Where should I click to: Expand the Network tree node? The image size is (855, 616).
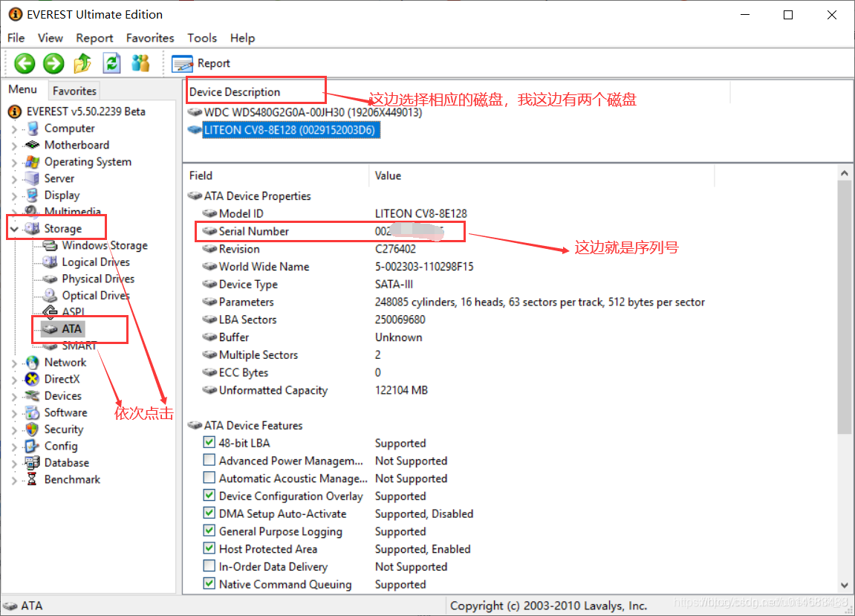pyautogui.click(x=14, y=363)
